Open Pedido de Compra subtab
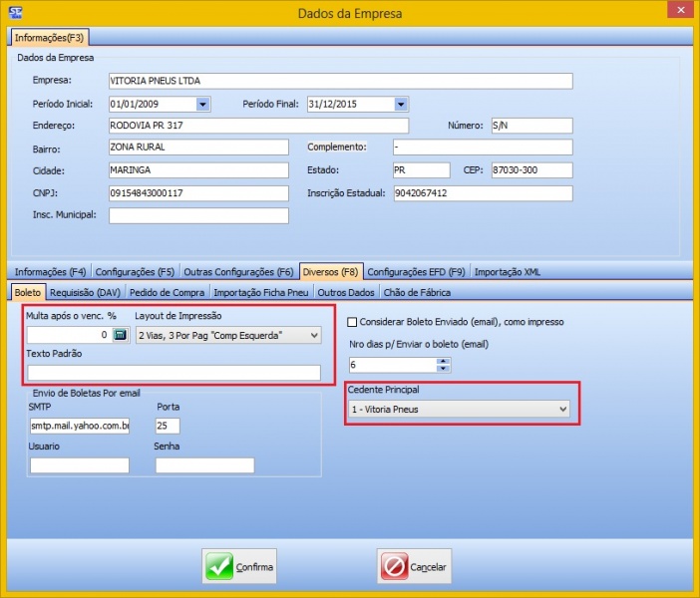The width and height of the screenshot is (700, 598). coord(167,292)
